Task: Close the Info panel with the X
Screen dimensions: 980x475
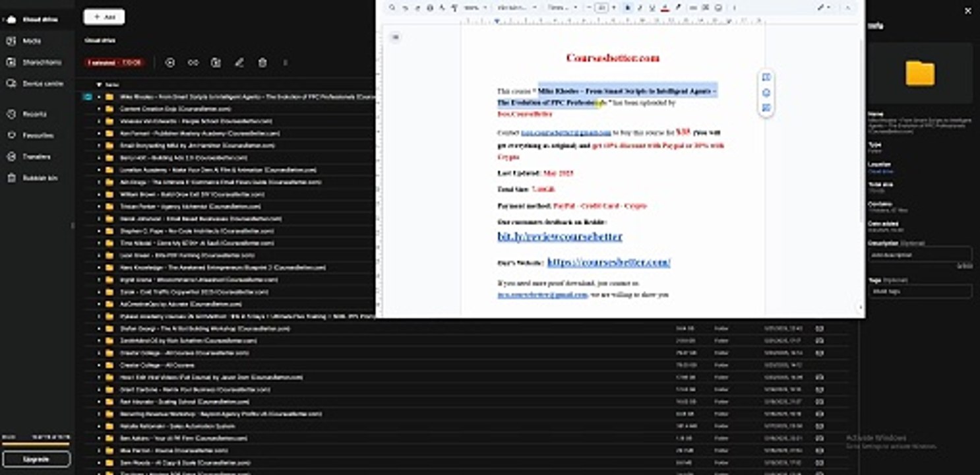Action: (967, 11)
